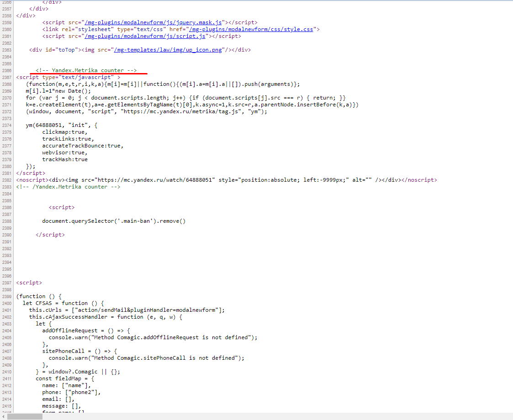
Task: Click the closing </script> tag on line 2381
Action: [x=31, y=173]
